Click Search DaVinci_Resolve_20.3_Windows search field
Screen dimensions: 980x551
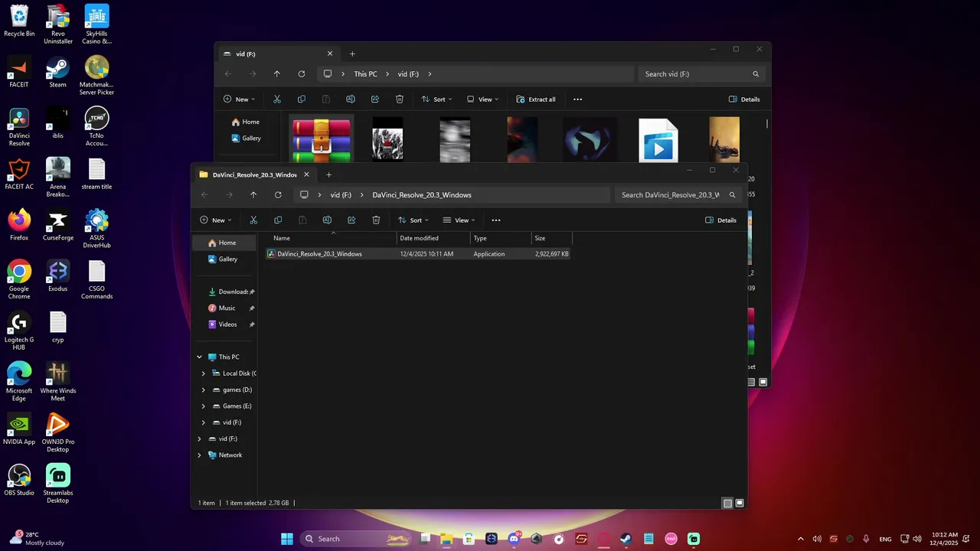[678, 195]
